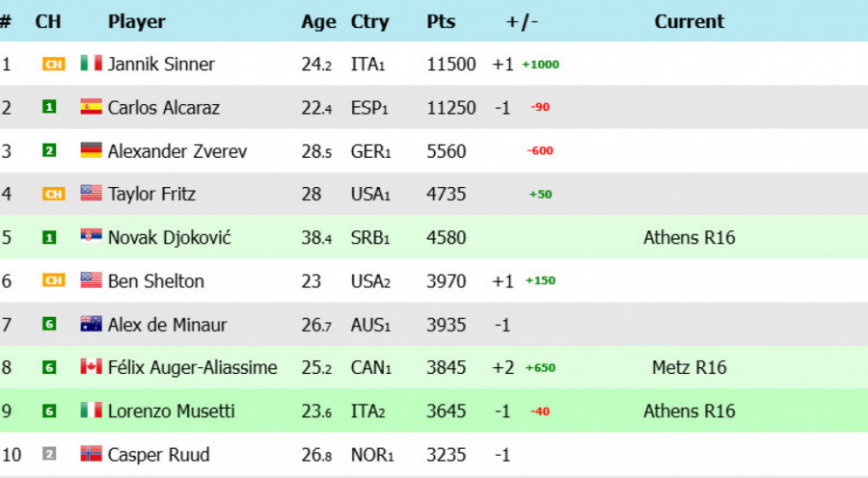Image resolution: width=868 pixels, height=478 pixels.
Task: Click the Norwegian flag beside Casper Ruud
Action: coord(91,454)
